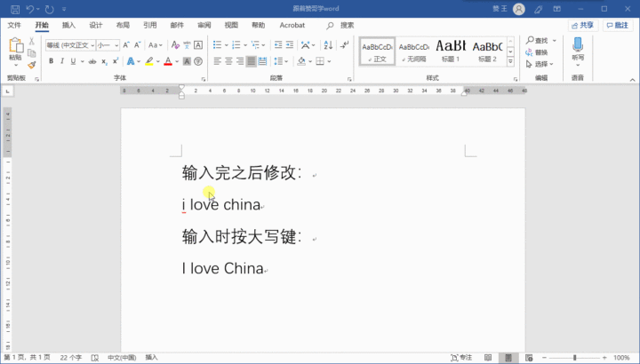Toggle Underline formatting
The image size is (640, 364).
pyautogui.click(x=73, y=61)
